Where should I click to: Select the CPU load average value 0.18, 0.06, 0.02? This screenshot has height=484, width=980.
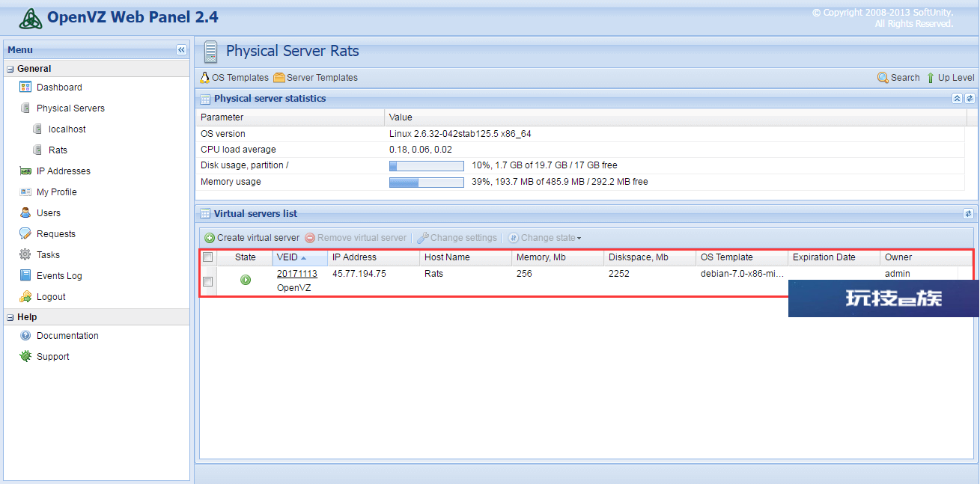[421, 150]
